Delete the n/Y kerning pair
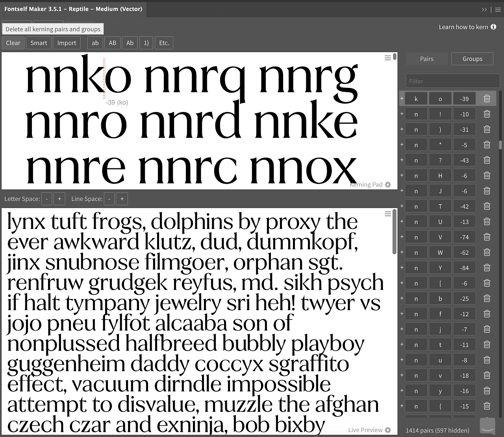The height and width of the screenshot is (437, 504). point(487,268)
